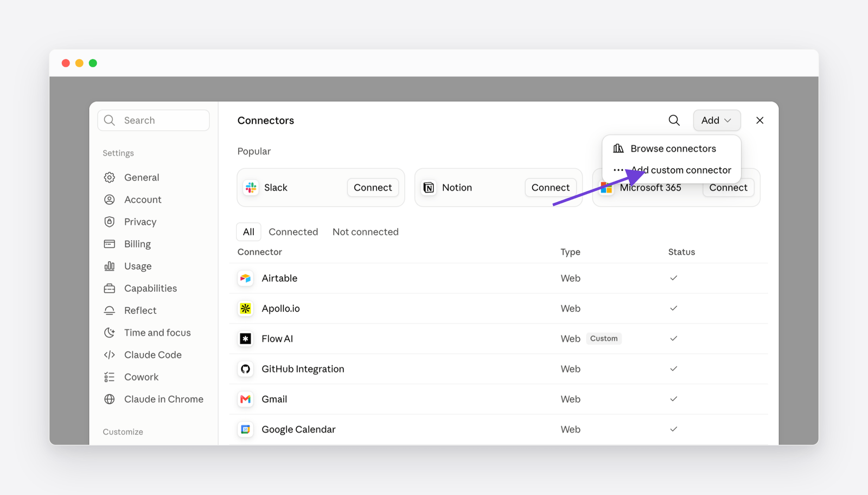Select the GitHub Integration connector name
This screenshot has width=868, height=495.
click(303, 369)
